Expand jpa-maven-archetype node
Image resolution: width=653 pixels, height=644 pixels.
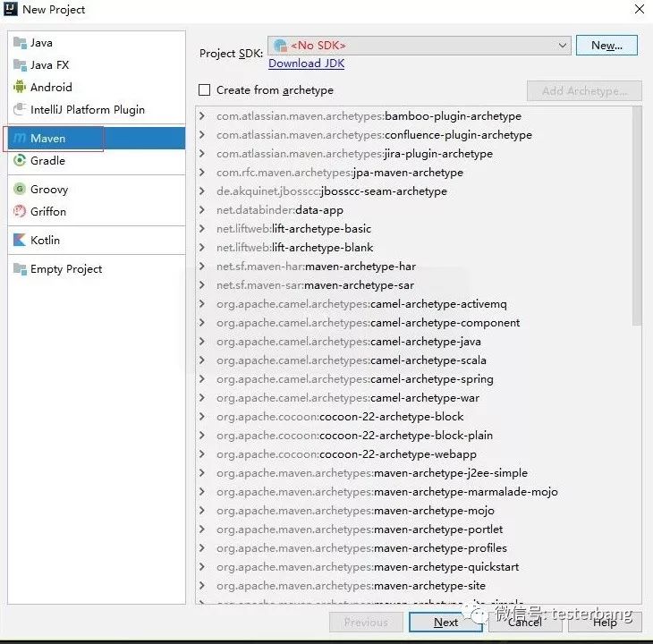pyautogui.click(x=202, y=172)
